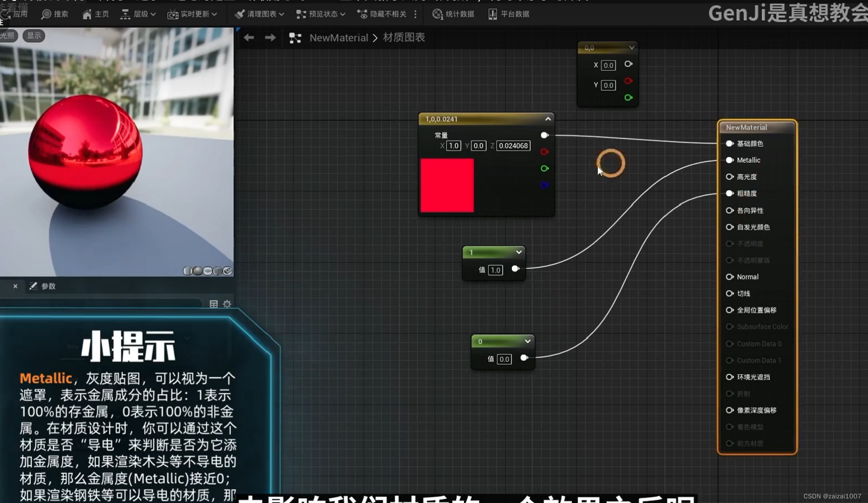Click the back navigation arrow
The height and width of the screenshot is (503, 868).
tap(249, 38)
